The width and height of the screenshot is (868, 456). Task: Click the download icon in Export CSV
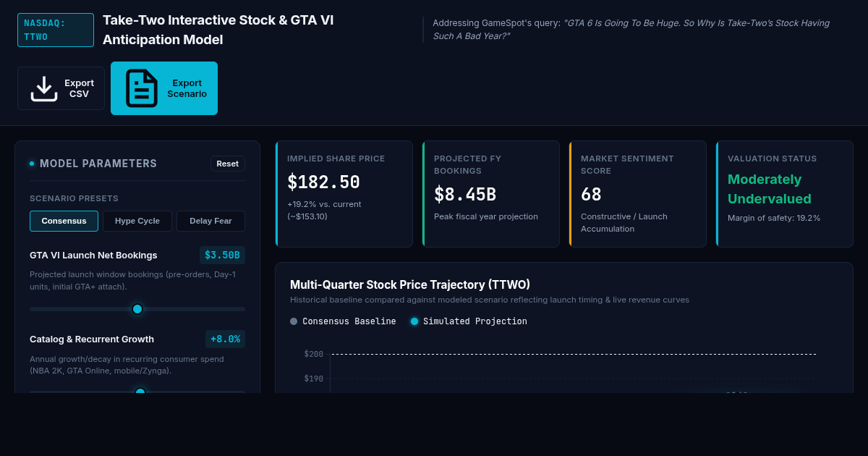44,88
